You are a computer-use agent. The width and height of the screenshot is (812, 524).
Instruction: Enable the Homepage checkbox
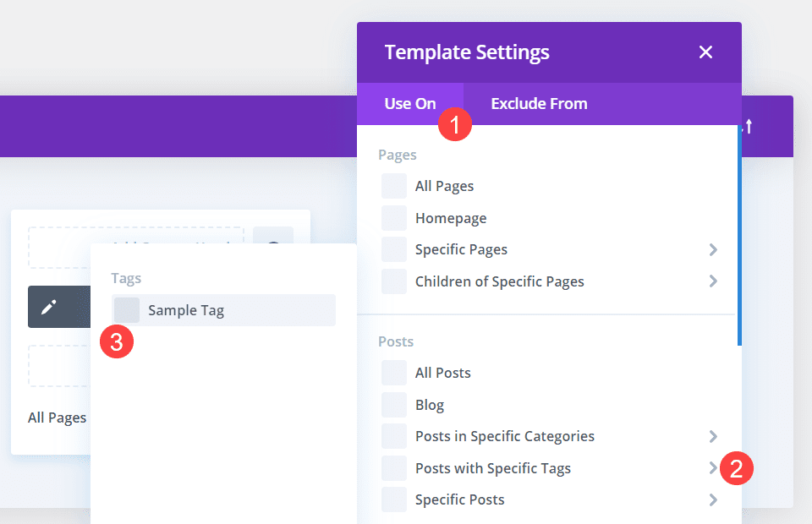(x=394, y=218)
